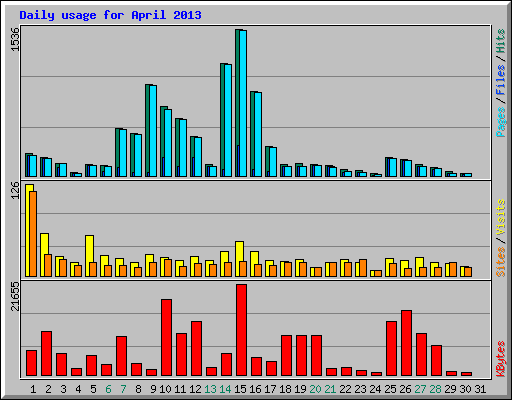Screen dimensions: 512x400
Task: Click day 5 on the x-axis
Action: [x=93, y=389]
